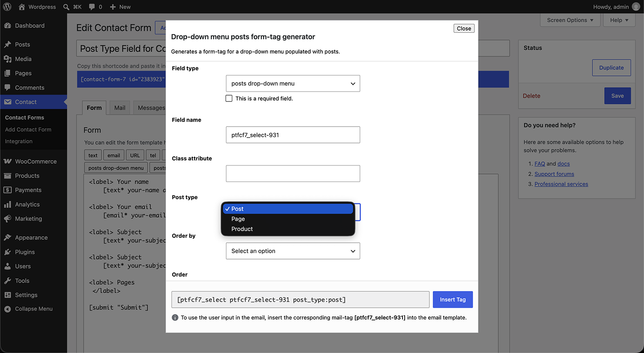Collapse the admin sidebar menu
The width and height of the screenshot is (644, 353).
[34, 309]
